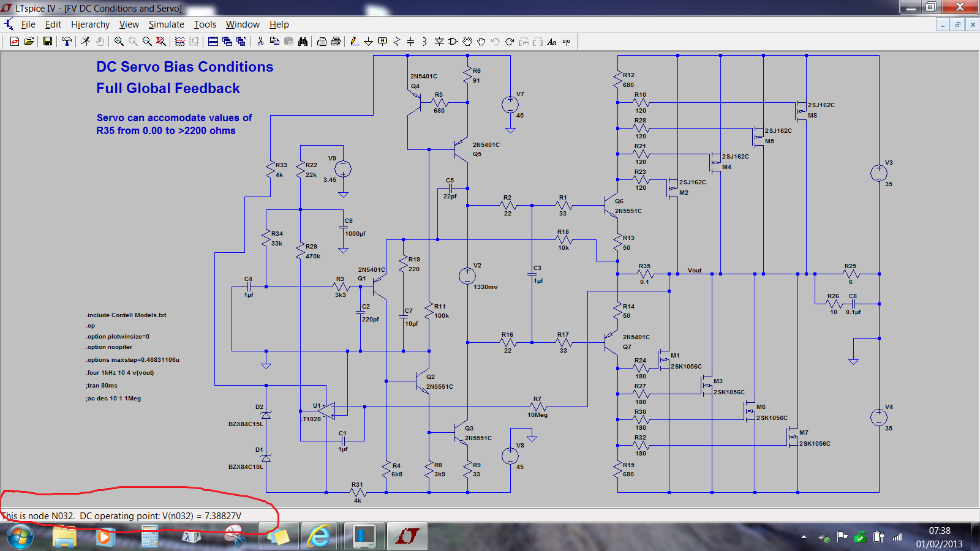Click the Vout net label
980x551 pixels.
click(695, 270)
